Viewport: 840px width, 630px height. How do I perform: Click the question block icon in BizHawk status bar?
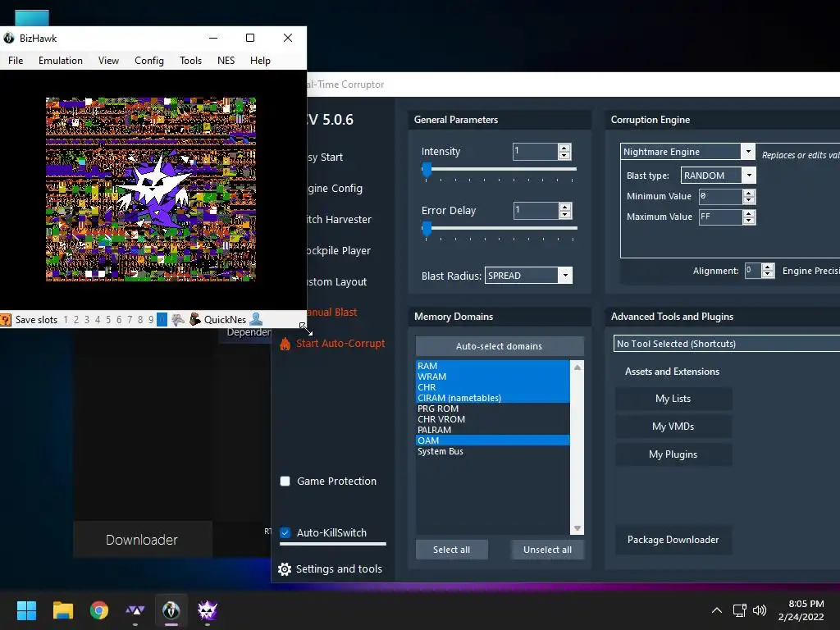[6, 320]
